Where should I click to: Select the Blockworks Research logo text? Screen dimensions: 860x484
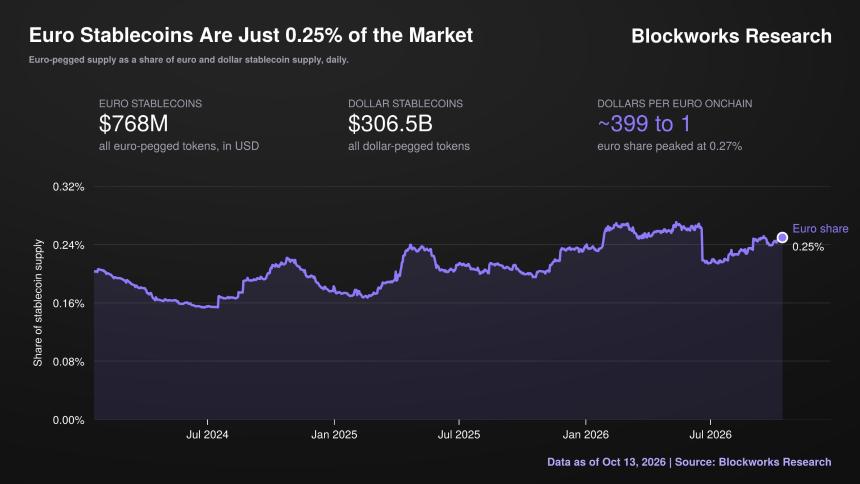[731, 36]
